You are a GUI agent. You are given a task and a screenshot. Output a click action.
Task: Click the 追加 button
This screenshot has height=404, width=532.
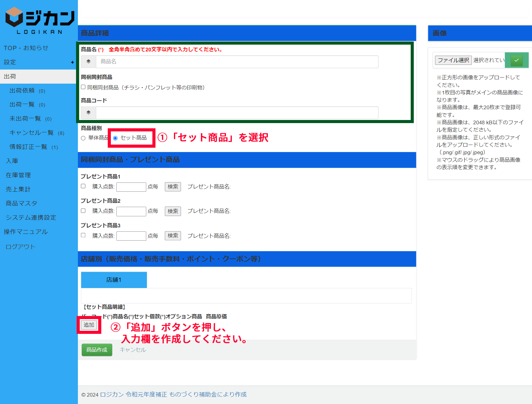click(89, 325)
